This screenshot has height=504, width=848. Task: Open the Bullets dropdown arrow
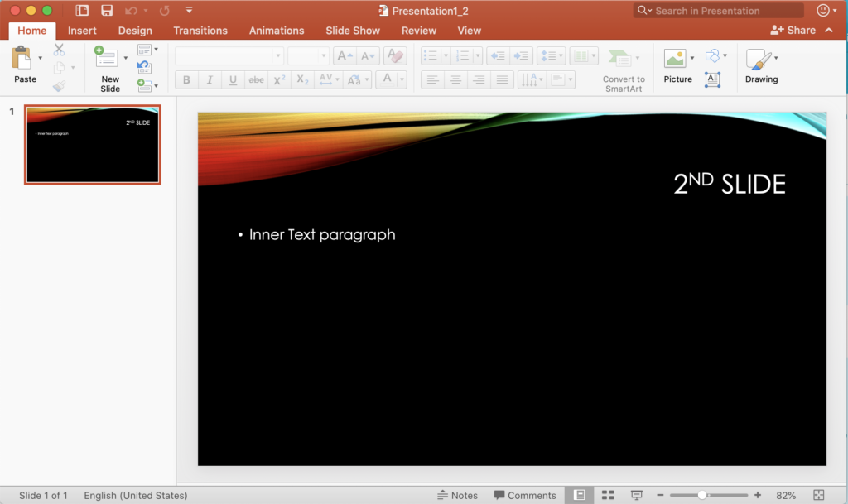[x=446, y=55]
